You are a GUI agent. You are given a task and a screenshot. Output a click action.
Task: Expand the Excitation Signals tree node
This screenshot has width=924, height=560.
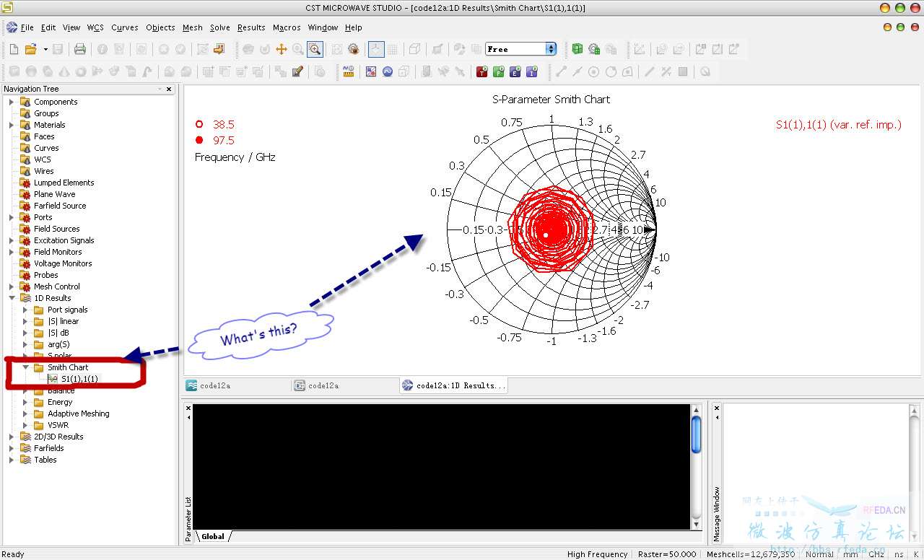[x=12, y=240]
